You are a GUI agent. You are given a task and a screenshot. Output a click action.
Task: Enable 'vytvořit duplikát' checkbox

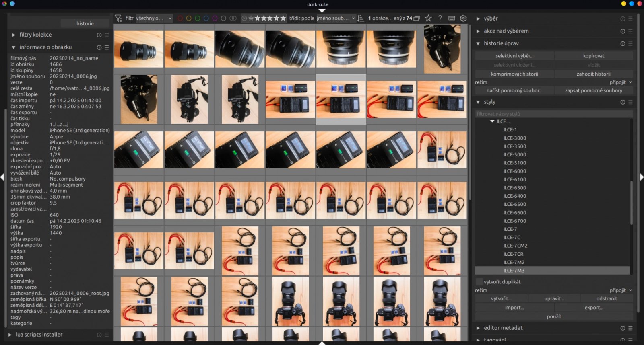(479, 282)
